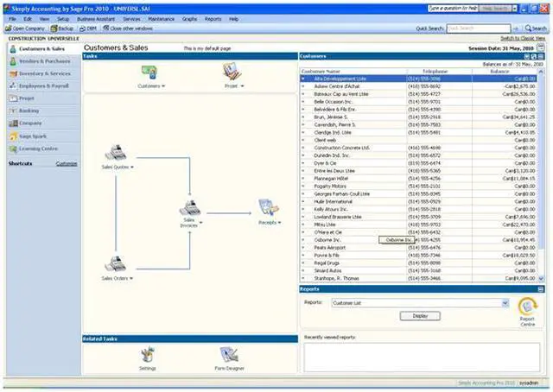The image size is (553, 392).
Task: Select customer Regal Drugs
Action: click(418, 263)
